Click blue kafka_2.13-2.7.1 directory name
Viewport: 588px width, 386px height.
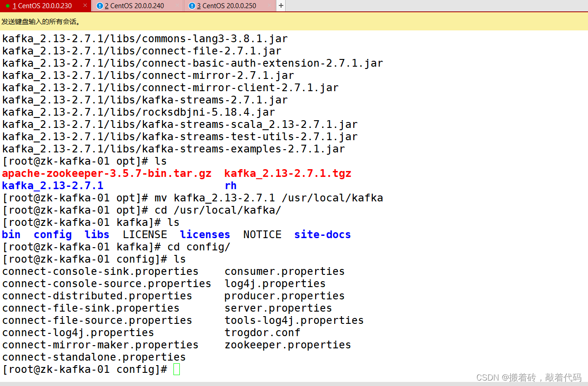(53, 186)
